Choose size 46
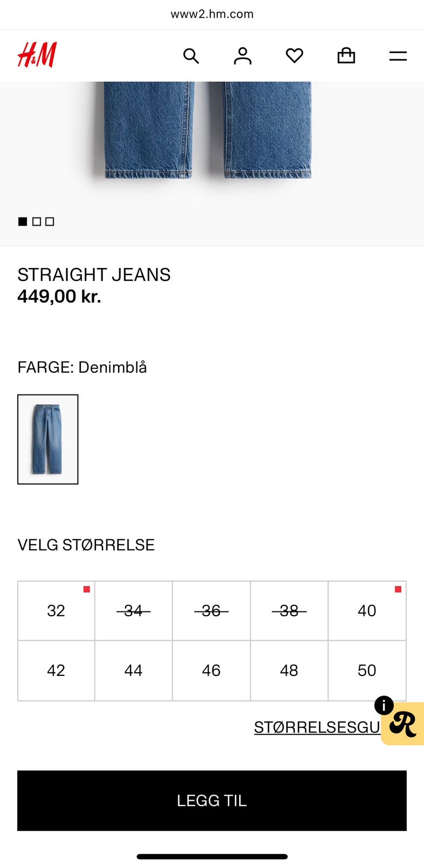 point(211,671)
